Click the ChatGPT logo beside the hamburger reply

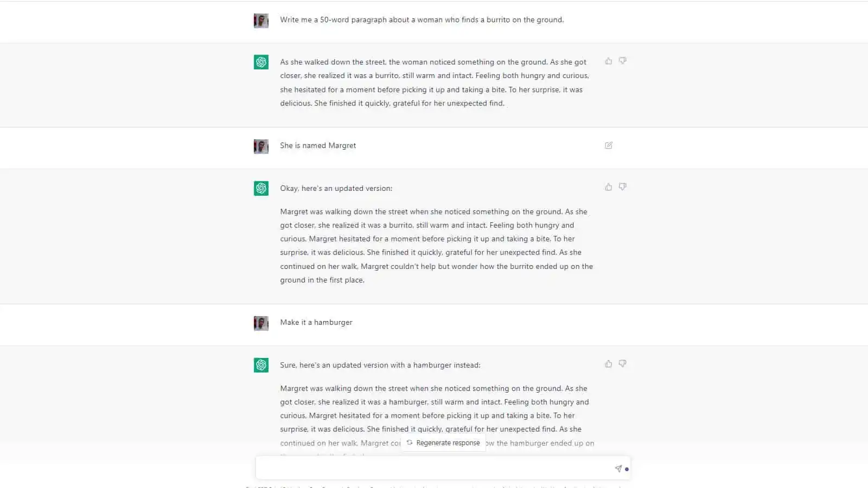click(261, 365)
